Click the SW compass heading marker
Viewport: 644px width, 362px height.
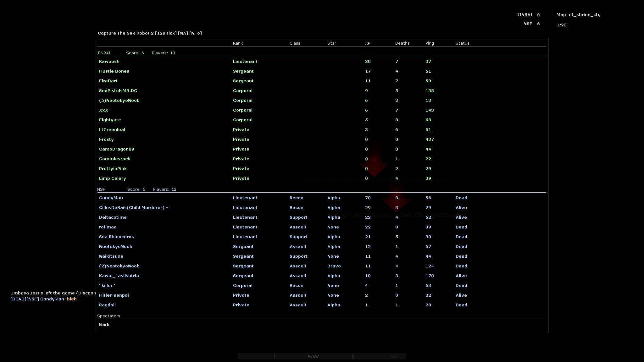coord(313,356)
